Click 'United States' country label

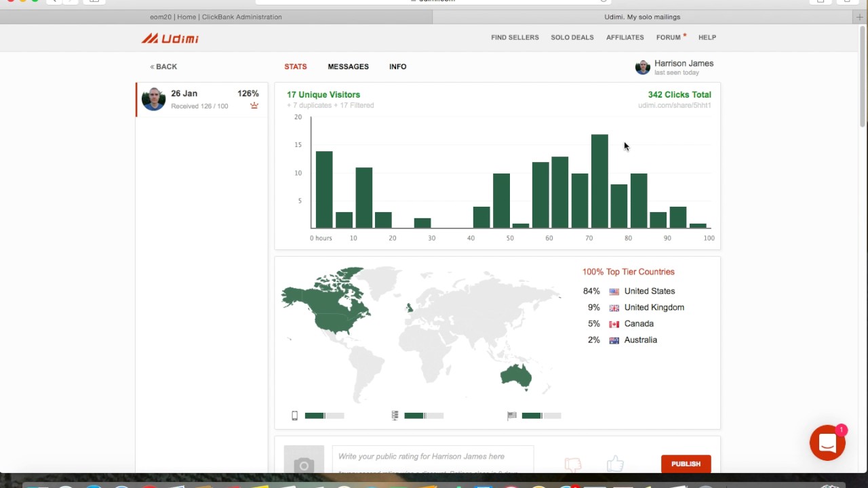click(650, 291)
